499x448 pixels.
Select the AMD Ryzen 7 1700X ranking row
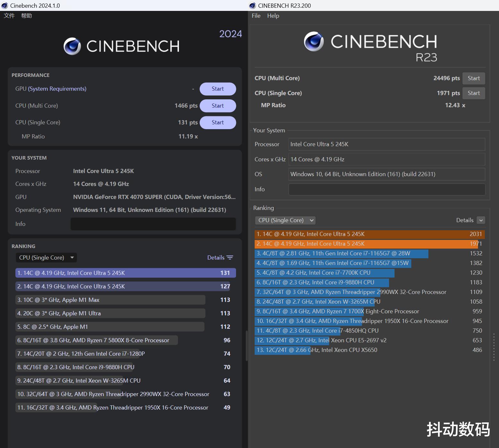pyautogui.click(x=370, y=311)
